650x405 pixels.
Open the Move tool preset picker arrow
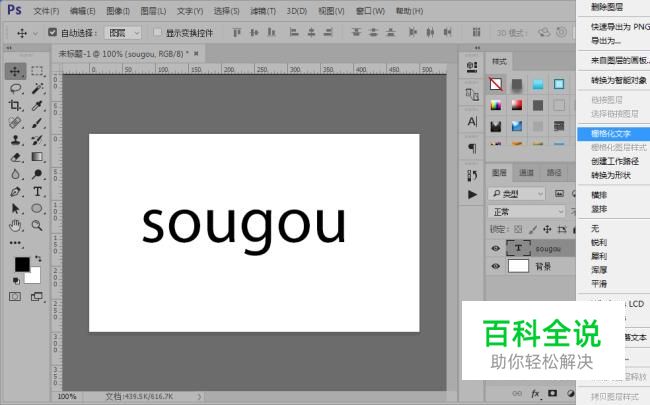35,33
